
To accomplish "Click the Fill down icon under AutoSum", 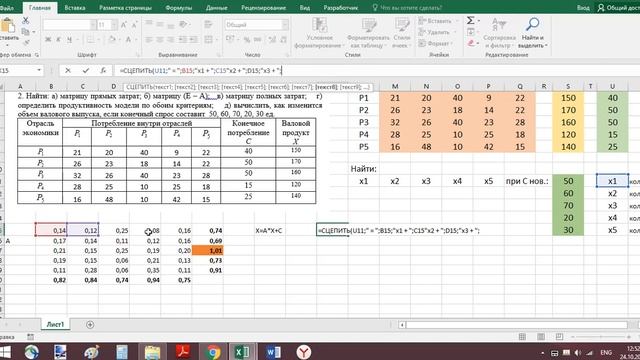I will 471,31.
